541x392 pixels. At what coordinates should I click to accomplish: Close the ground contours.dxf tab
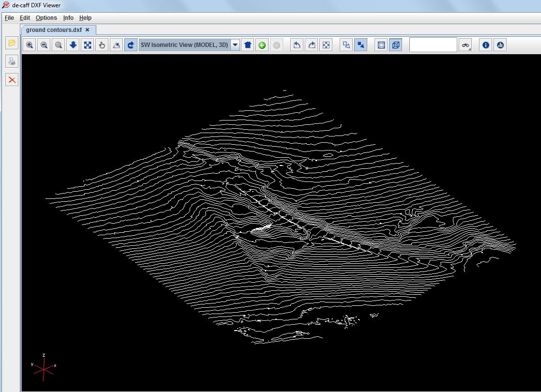[x=87, y=30]
